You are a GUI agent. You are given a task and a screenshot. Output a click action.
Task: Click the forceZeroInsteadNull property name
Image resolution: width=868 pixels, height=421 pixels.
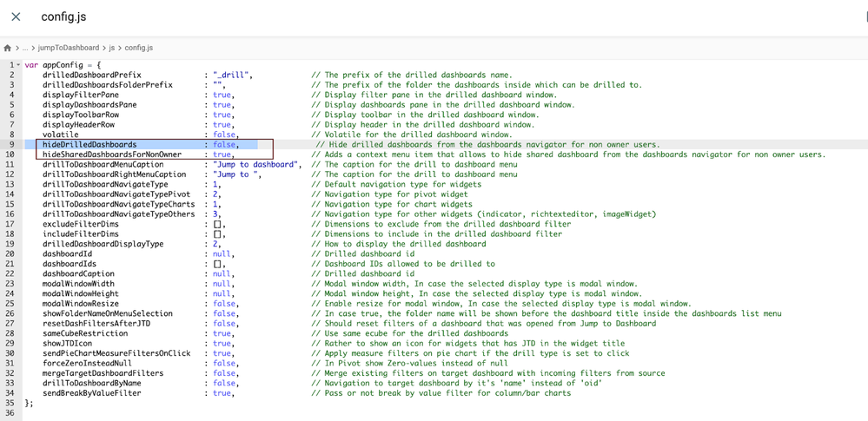tap(88, 364)
